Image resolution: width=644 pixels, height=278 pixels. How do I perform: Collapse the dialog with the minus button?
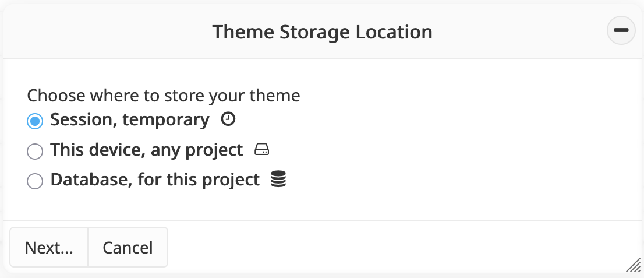[x=621, y=31]
